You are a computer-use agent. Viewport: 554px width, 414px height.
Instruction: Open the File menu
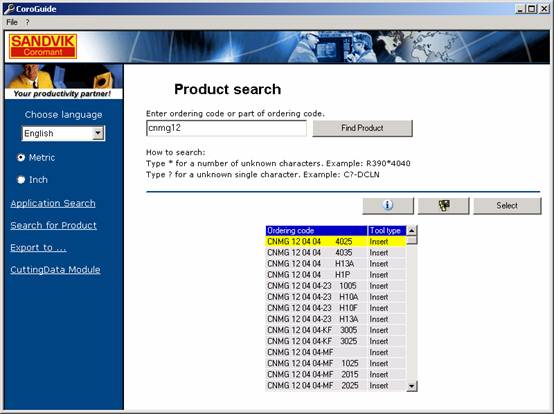coord(12,22)
